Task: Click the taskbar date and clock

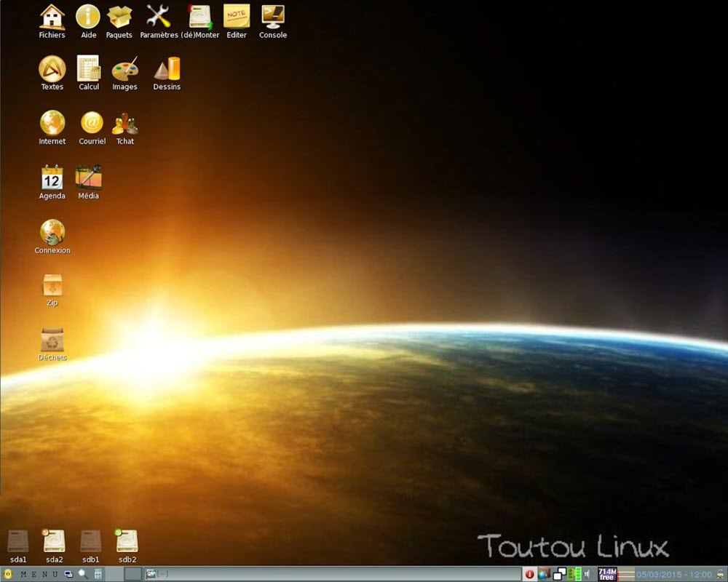Action: (674, 575)
